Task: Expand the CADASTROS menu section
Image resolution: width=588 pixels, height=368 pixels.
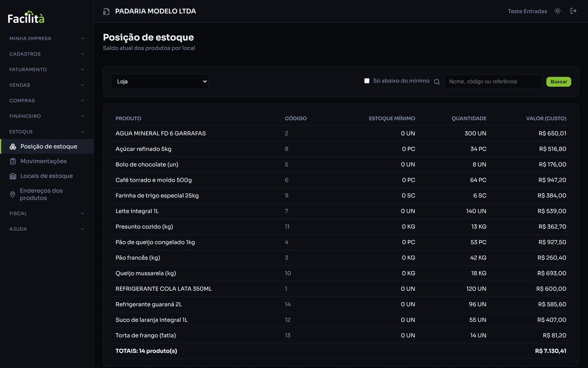Action: point(47,54)
